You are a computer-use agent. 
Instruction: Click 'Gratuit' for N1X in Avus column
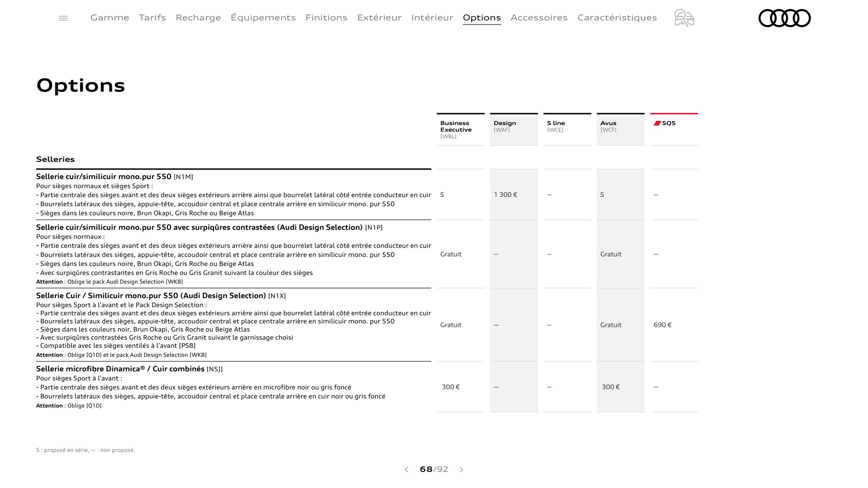tap(611, 325)
